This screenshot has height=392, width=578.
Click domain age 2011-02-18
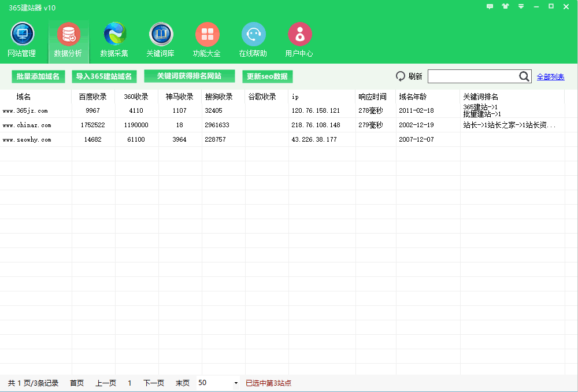(x=416, y=110)
